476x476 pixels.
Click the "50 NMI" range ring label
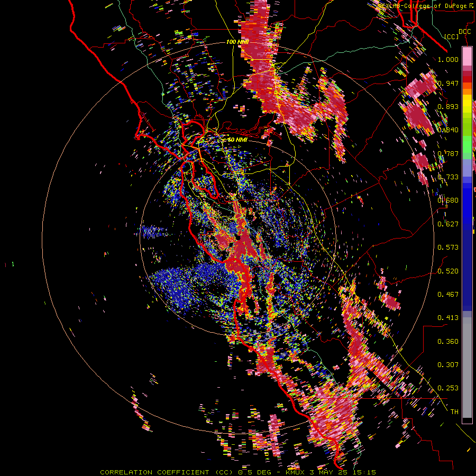(237, 140)
